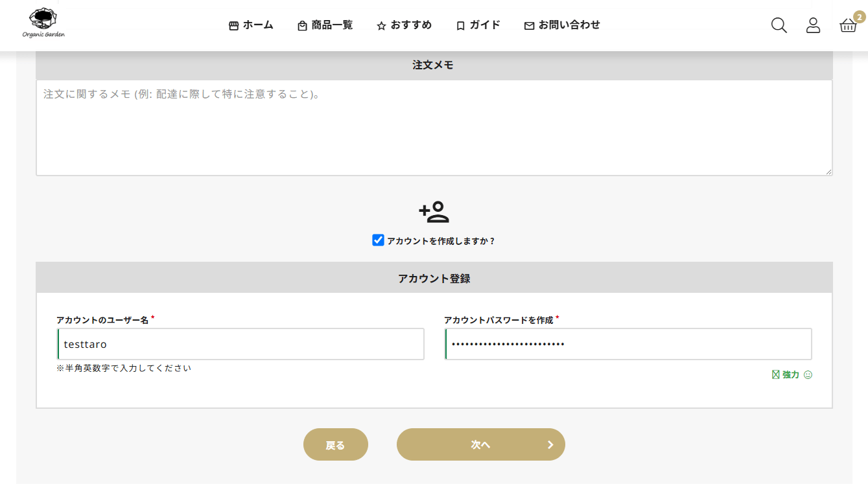
Task: Click the smiley icon next to 強力
Action: coord(808,374)
